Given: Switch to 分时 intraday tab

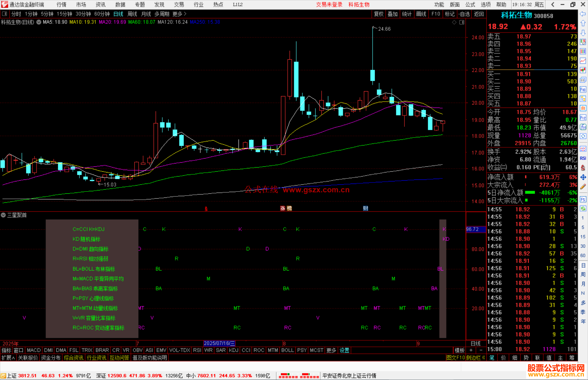Looking at the screenshot, I should point(16,14).
